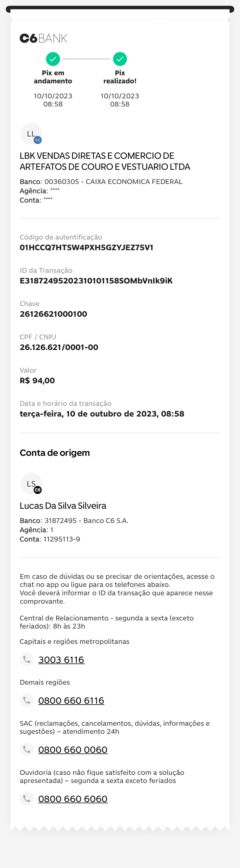Click the 'Pix realizado!' green checkmark

click(120, 59)
